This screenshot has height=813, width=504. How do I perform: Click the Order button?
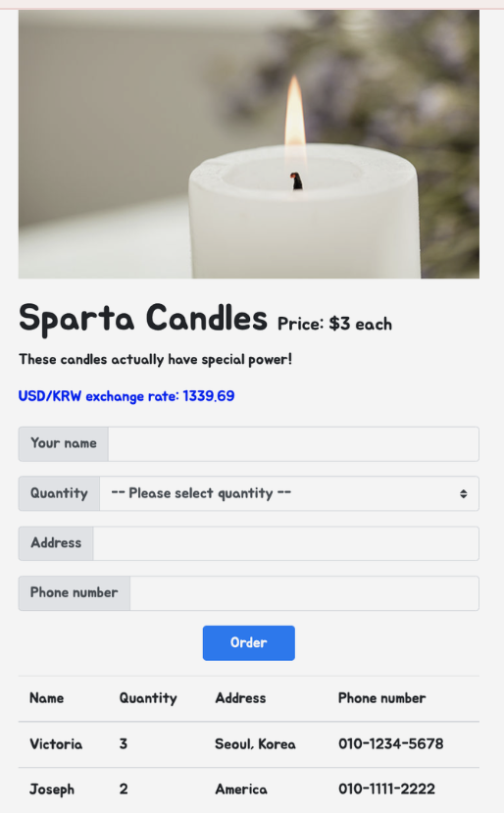click(x=248, y=643)
